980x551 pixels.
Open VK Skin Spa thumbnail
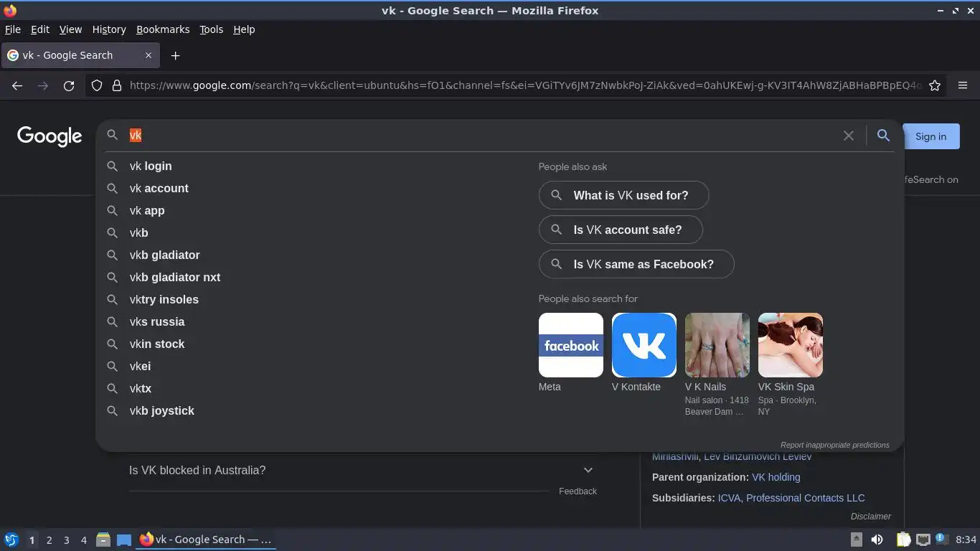pos(791,345)
